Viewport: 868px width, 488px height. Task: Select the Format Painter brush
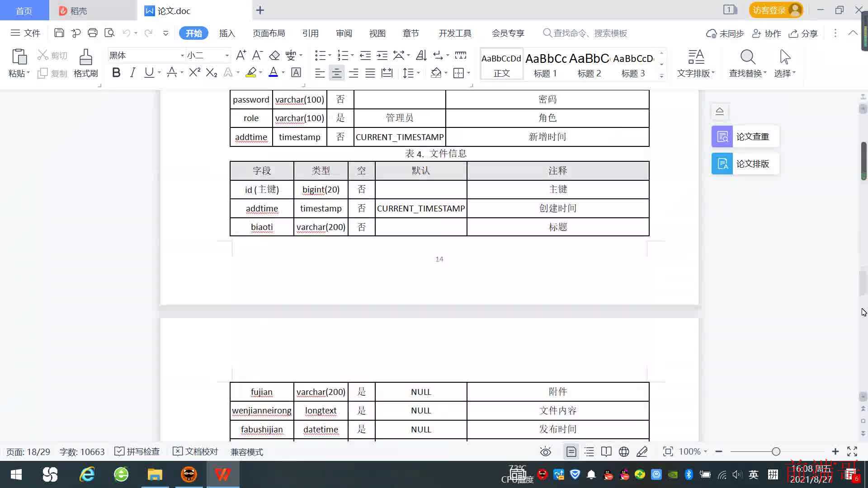85,57
